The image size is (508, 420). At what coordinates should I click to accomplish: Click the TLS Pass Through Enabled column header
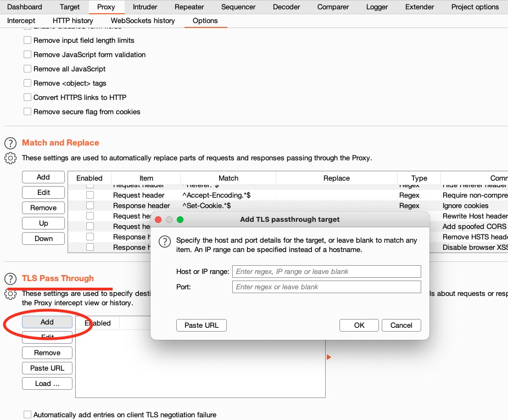[x=98, y=323]
